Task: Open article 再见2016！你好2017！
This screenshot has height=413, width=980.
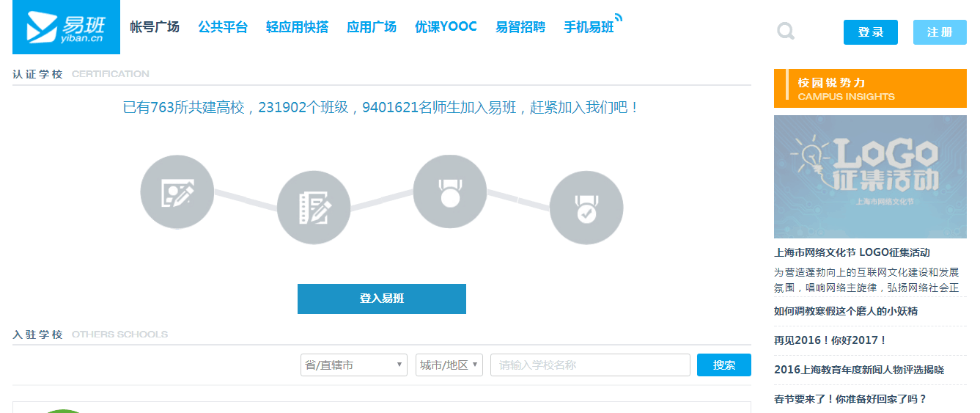Action: click(830, 340)
